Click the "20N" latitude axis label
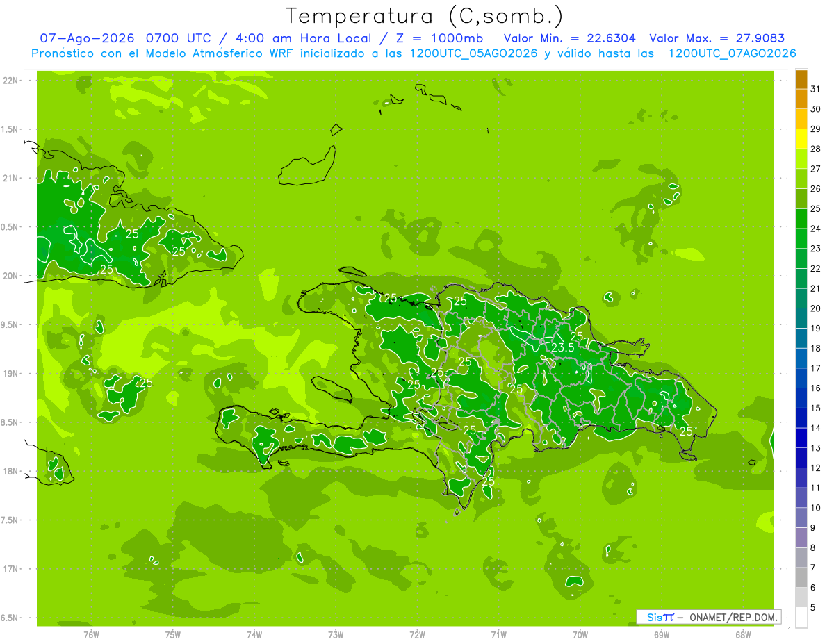This screenshot has height=644, width=834. [10, 276]
